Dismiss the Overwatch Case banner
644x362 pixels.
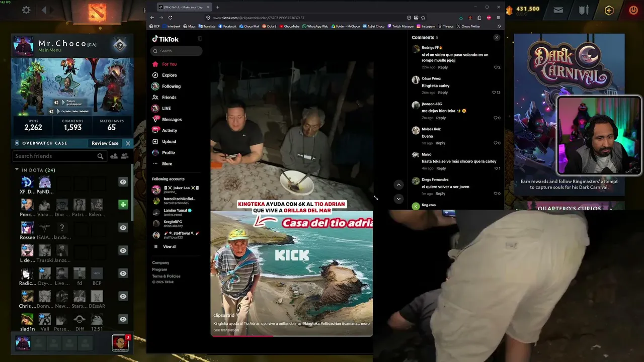[x=128, y=143]
